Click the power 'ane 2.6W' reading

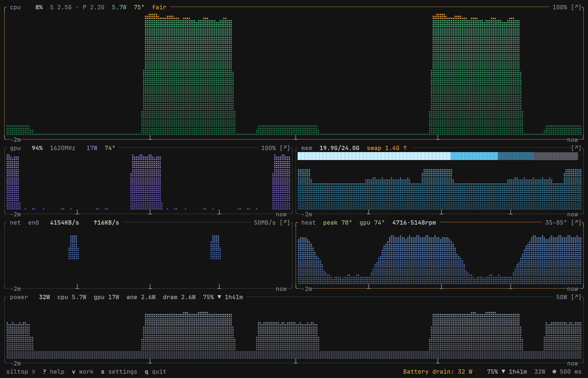(x=141, y=297)
